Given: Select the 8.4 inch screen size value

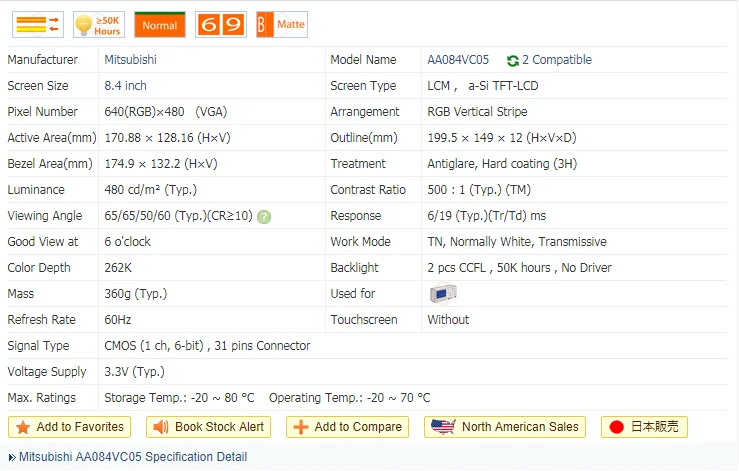Looking at the screenshot, I should 125,86.
